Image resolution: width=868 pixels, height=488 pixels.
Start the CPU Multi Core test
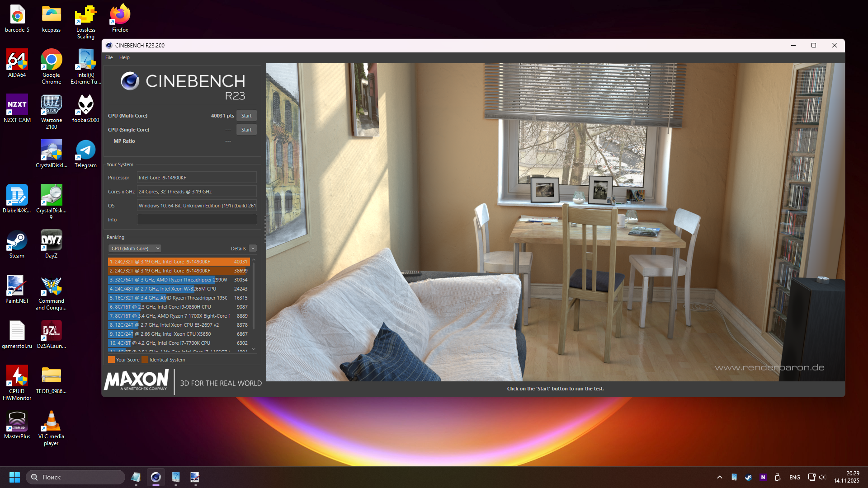click(246, 116)
